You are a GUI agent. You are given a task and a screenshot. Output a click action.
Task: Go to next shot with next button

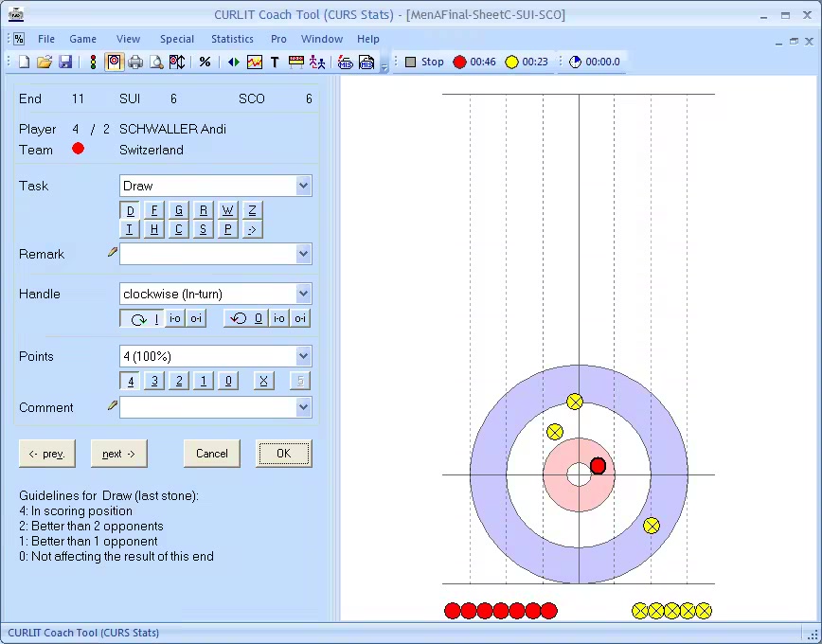[119, 454]
